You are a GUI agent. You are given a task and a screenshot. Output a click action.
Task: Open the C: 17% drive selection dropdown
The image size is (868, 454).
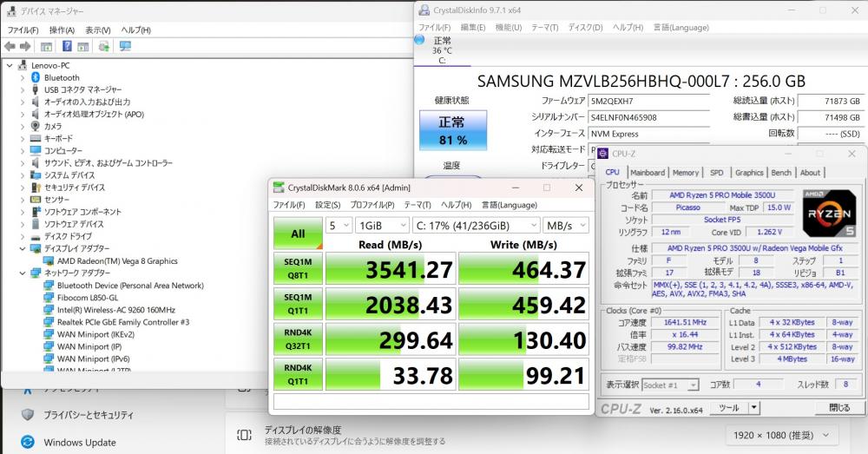click(476, 226)
